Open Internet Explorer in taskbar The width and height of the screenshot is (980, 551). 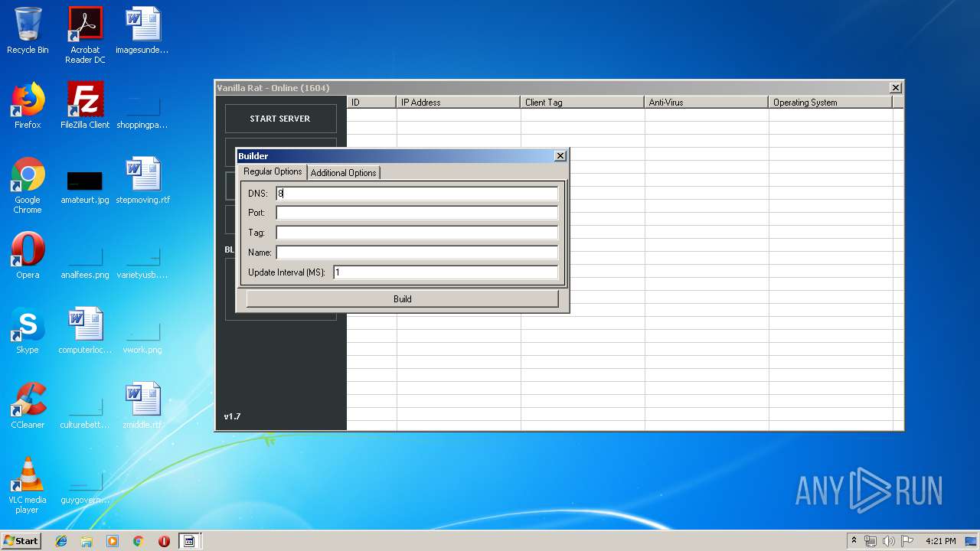coord(61,541)
